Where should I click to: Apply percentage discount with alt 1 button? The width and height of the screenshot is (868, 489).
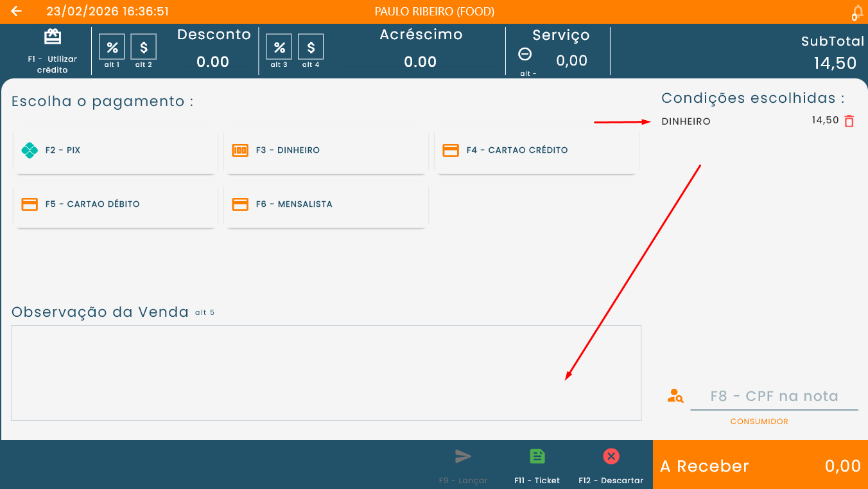[112, 47]
